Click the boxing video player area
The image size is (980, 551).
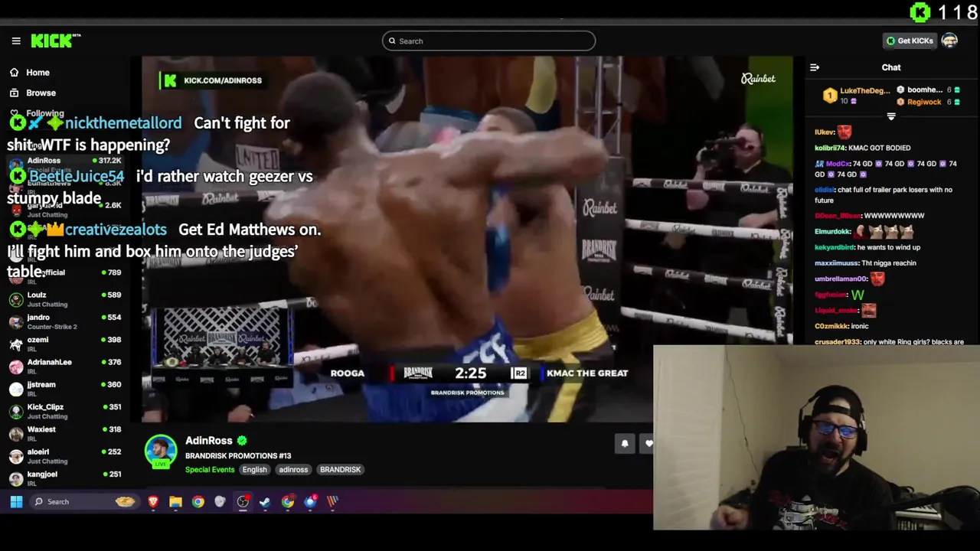tap(467, 239)
